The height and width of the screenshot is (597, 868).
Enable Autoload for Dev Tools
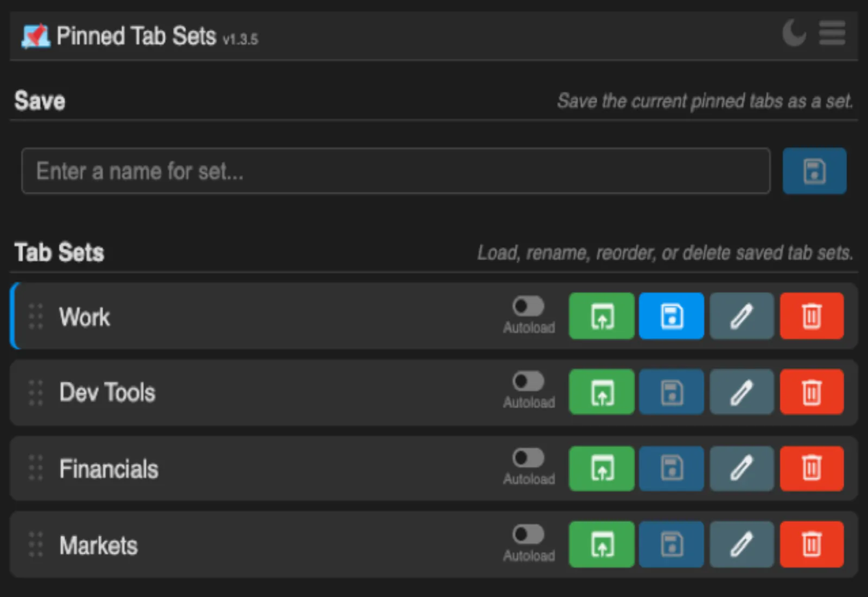[x=528, y=381]
